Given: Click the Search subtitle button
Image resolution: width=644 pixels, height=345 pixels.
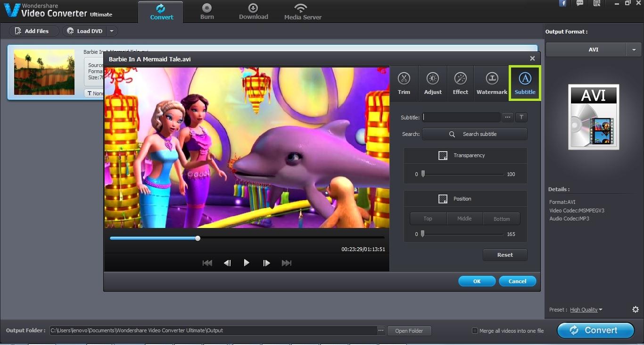Looking at the screenshot, I should point(474,134).
